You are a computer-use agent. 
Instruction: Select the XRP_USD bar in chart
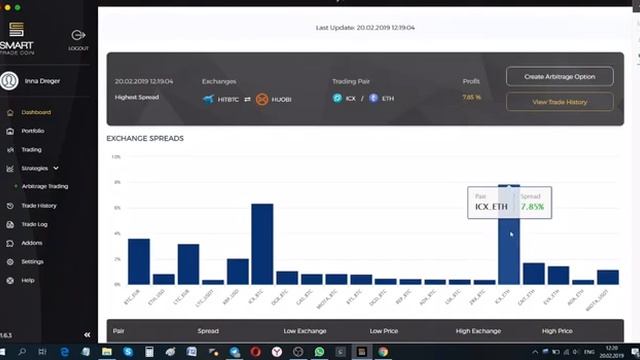coord(238,271)
